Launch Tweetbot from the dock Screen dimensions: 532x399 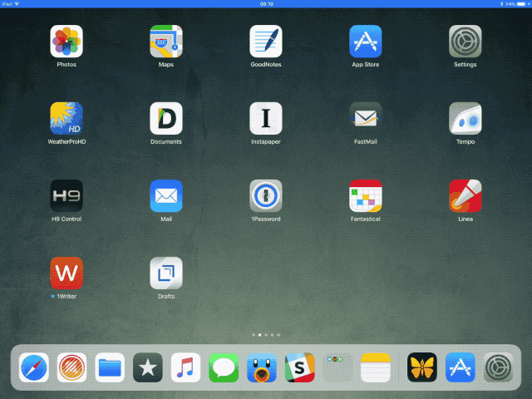click(x=262, y=367)
